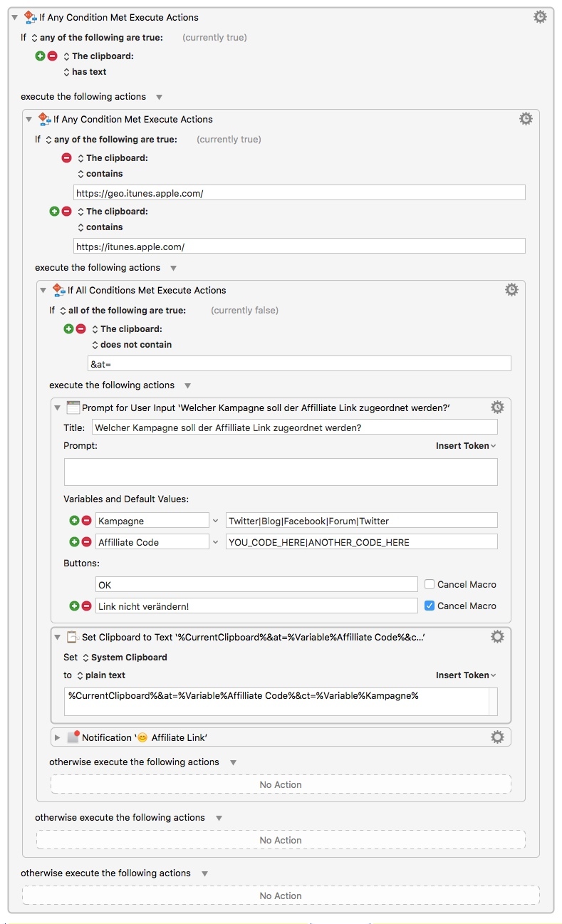Add a button after 'Link nicht verändern!'
Viewport: 562px width, 924px height.
pos(73,606)
